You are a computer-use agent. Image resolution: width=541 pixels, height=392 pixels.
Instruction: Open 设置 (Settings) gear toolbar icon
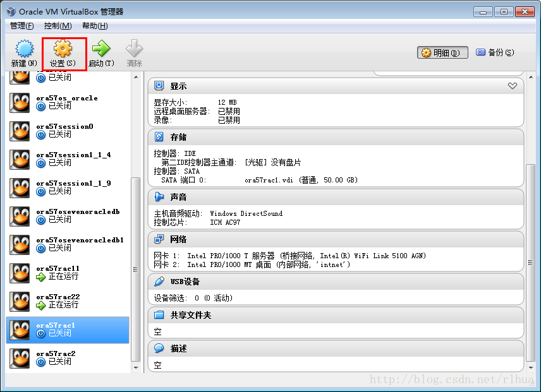tap(63, 48)
